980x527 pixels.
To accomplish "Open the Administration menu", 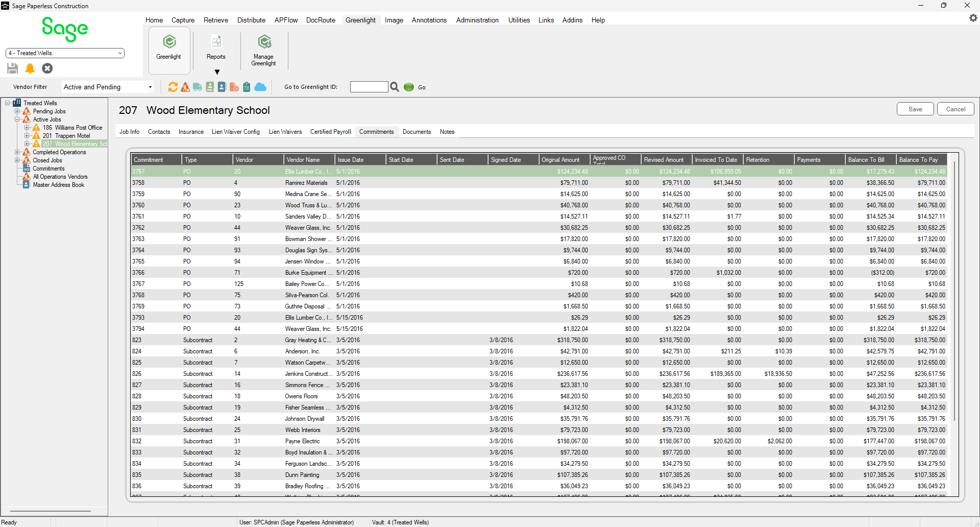I will click(x=477, y=20).
